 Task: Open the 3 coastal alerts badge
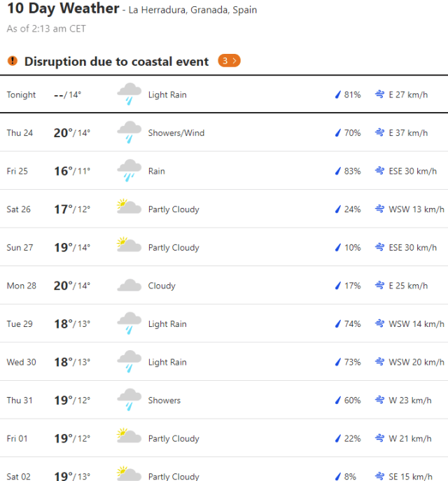[229, 61]
